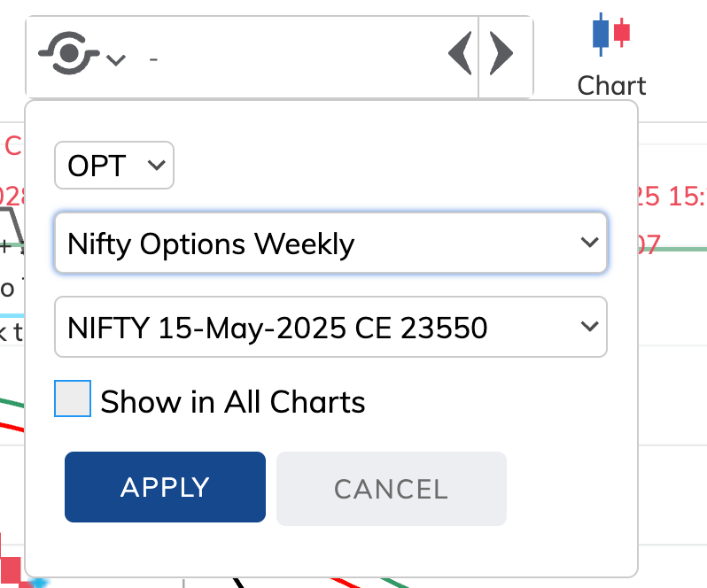The height and width of the screenshot is (588, 707).
Task: Click the Chart label under candlesticks
Action: [x=611, y=86]
